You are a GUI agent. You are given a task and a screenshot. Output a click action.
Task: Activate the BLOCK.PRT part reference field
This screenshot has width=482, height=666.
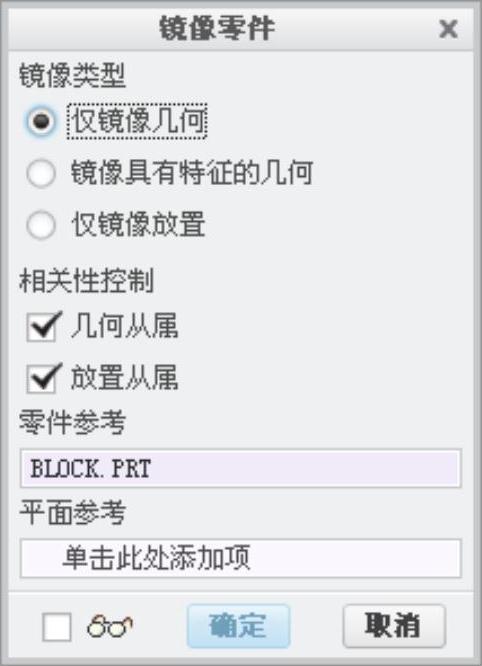[240, 468]
